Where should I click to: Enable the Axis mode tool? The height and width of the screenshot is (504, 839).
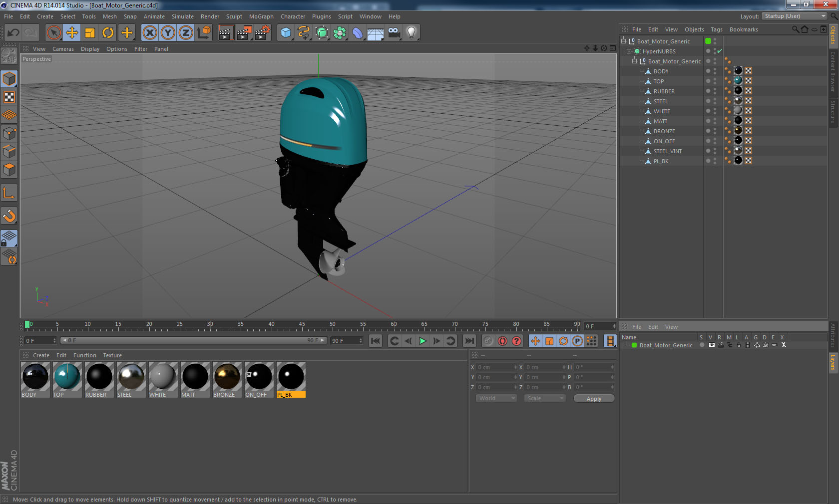[9, 193]
